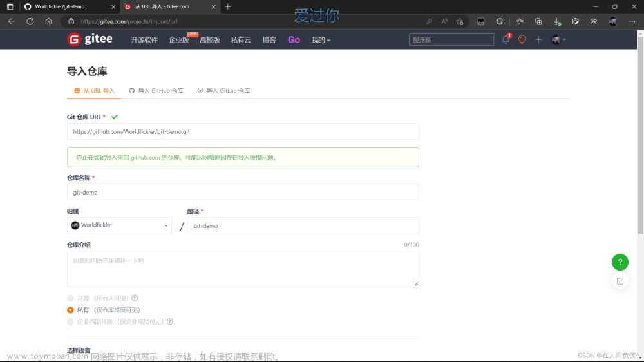Select private repository radio option

point(71,310)
